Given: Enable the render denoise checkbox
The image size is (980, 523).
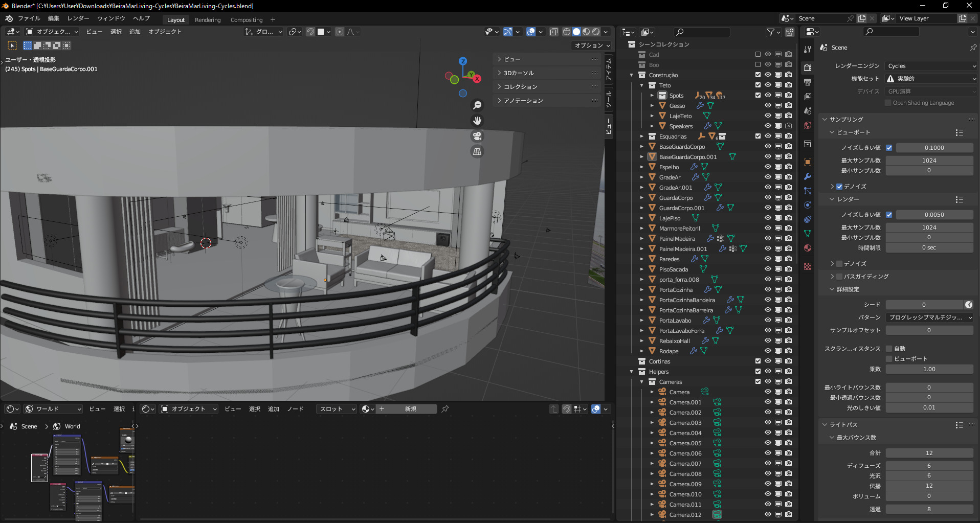Looking at the screenshot, I should tap(839, 264).
